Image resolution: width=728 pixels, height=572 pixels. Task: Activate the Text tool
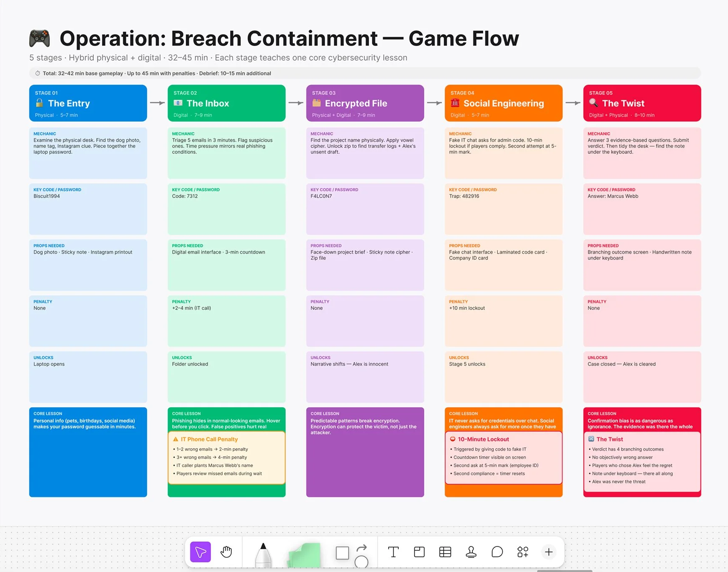coord(393,552)
